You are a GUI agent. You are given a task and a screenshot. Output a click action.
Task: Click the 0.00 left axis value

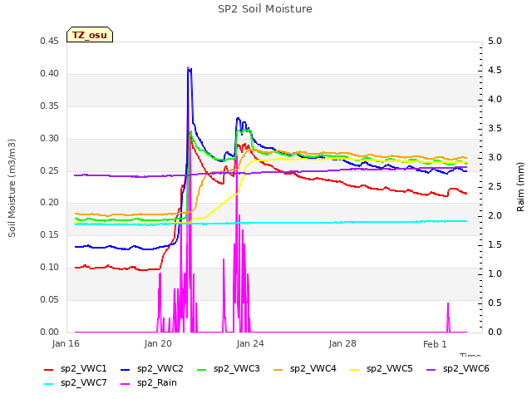pyautogui.click(x=50, y=332)
